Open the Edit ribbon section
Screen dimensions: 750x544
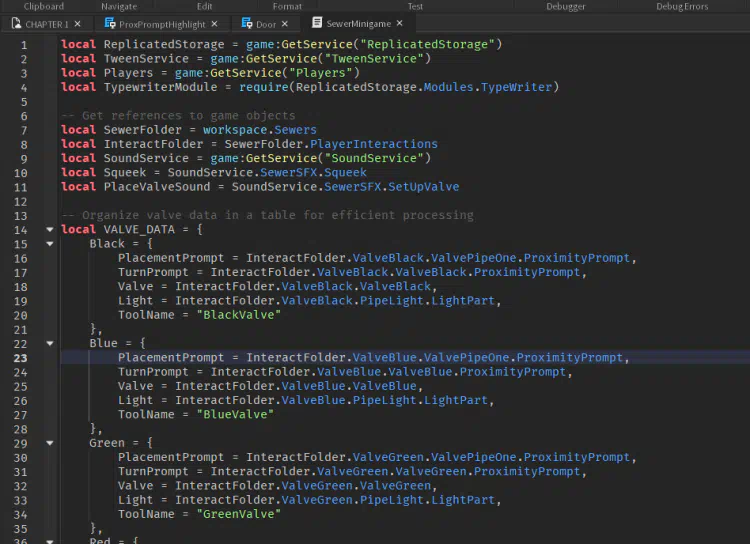(204, 6)
